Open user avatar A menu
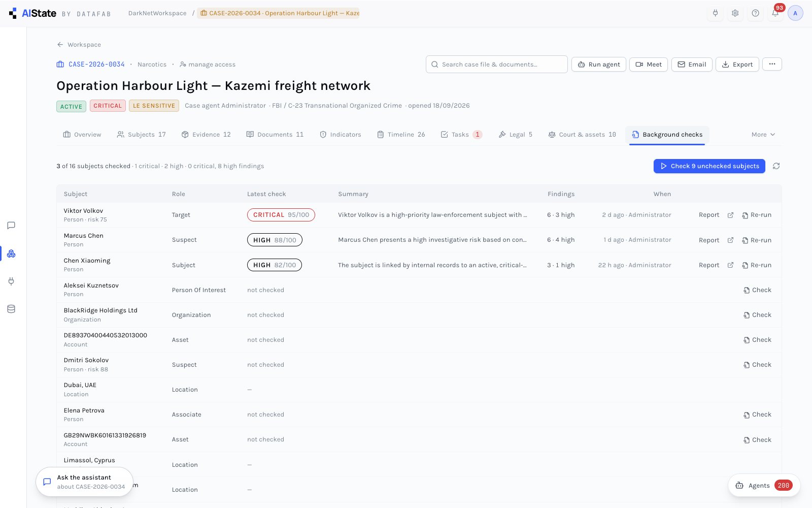The image size is (812, 508). [795, 13]
